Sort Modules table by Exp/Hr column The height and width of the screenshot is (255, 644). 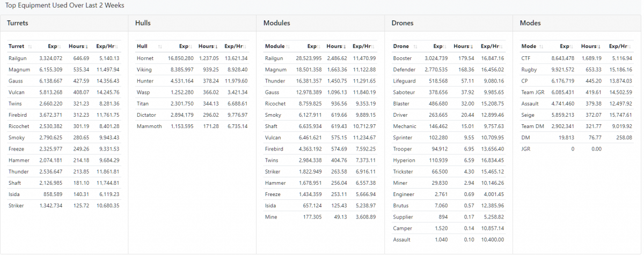pos(364,47)
